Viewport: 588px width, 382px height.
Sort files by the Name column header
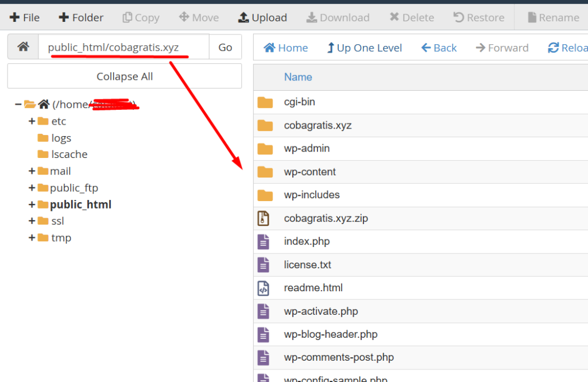[x=298, y=76]
